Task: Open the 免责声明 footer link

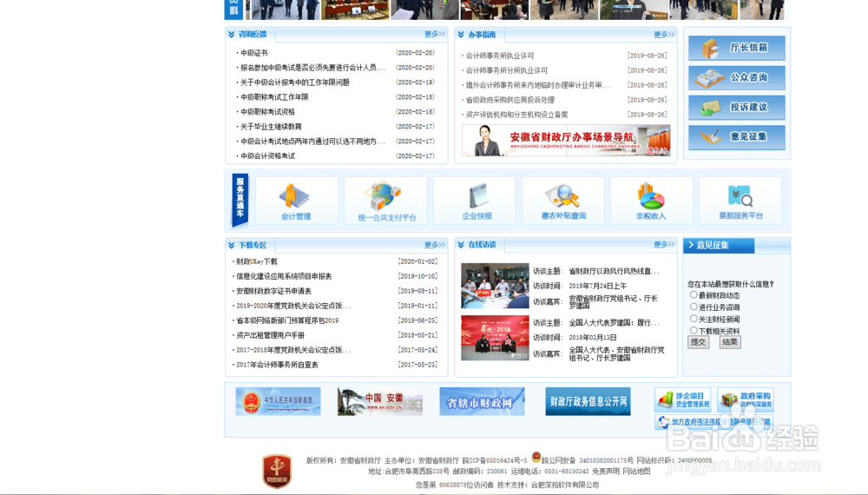Action: point(606,472)
